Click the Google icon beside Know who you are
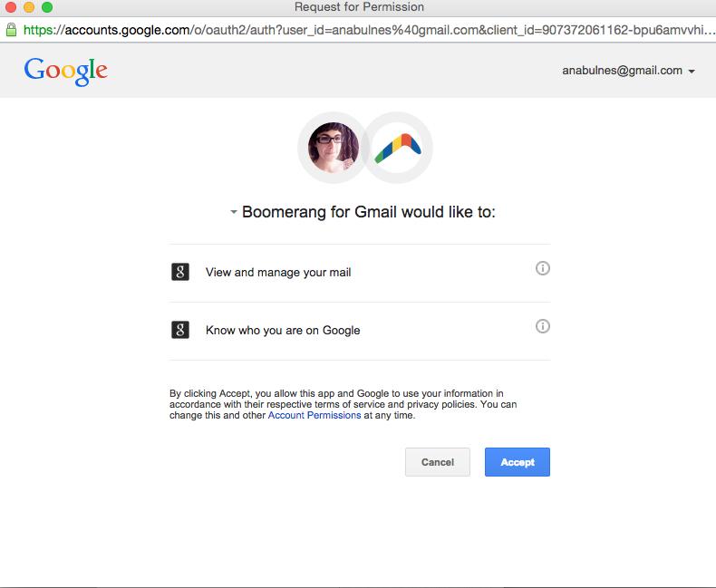716x588 pixels. click(180, 330)
